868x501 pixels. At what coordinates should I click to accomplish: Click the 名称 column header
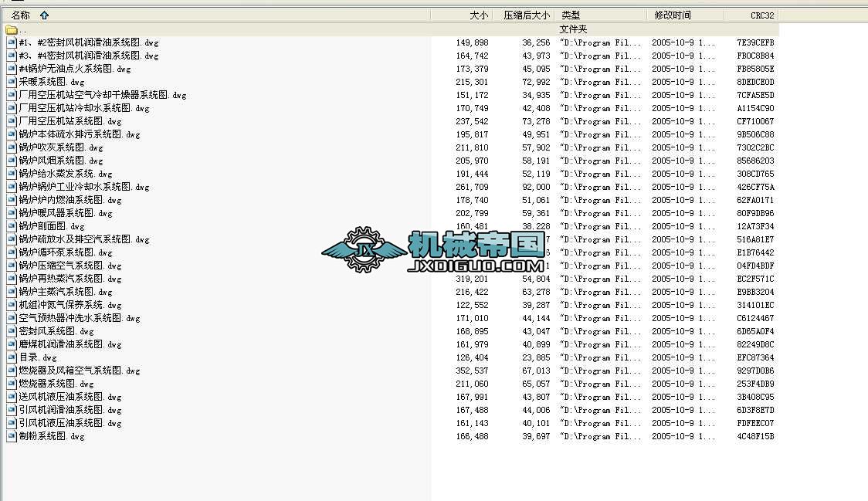click(19, 14)
